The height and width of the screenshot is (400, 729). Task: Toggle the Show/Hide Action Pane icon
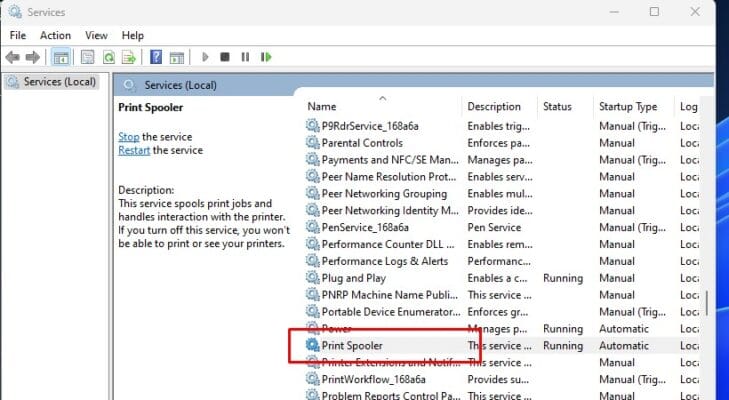177,57
